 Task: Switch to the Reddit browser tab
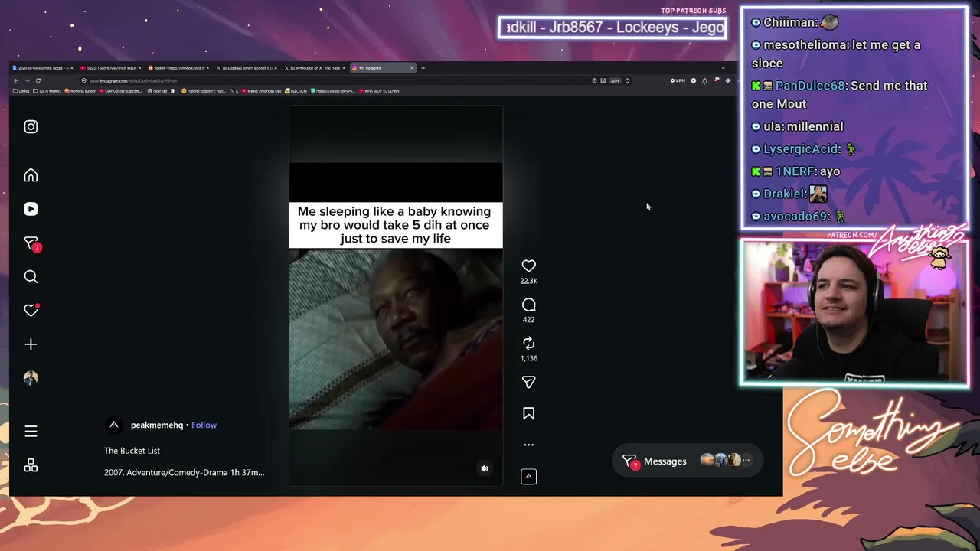tap(178, 68)
